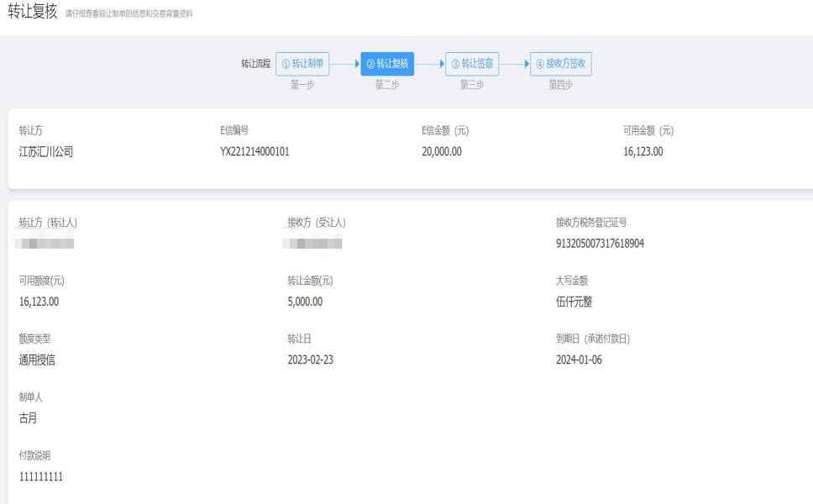Click the 第一步 label under the flow
813x504 pixels.
(302, 85)
